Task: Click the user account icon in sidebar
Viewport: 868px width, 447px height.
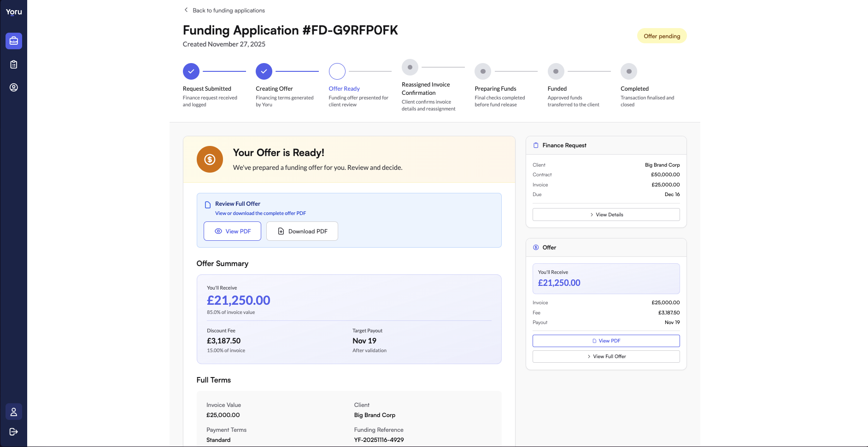Action: pyautogui.click(x=13, y=87)
